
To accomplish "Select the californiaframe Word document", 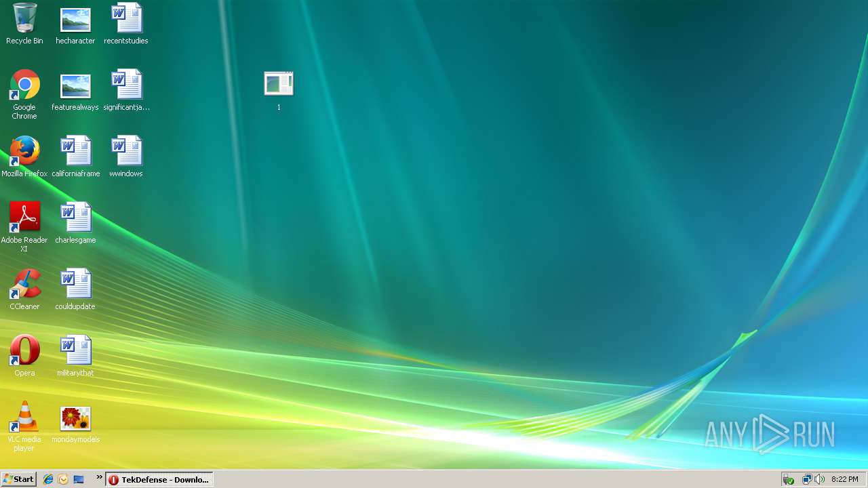I will 75,157.
